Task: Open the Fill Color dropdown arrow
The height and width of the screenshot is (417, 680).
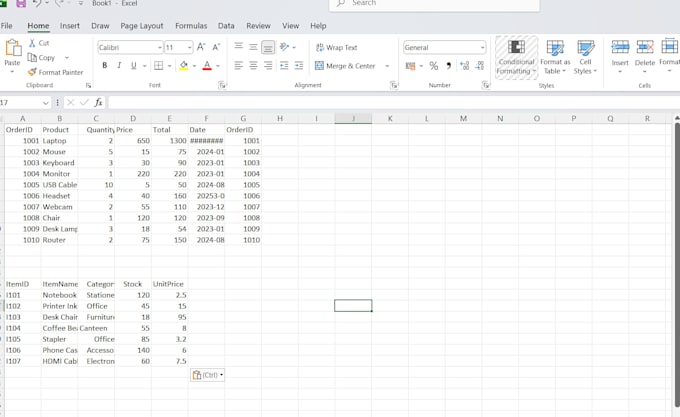Action: tap(194, 66)
